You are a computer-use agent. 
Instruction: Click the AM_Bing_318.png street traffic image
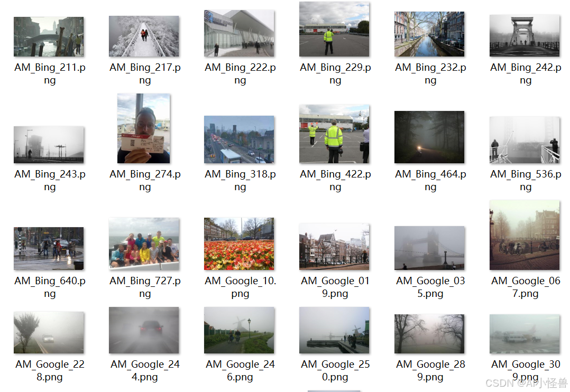(239, 139)
